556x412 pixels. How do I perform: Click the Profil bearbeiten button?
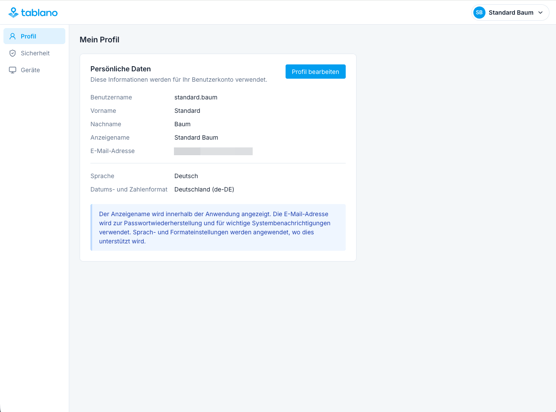tap(315, 72)
